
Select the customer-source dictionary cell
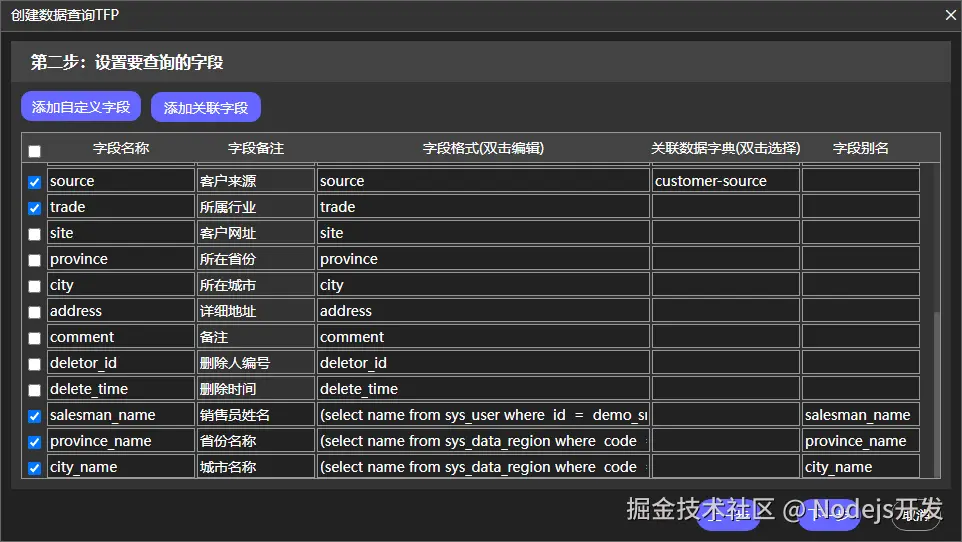point(726,180)
